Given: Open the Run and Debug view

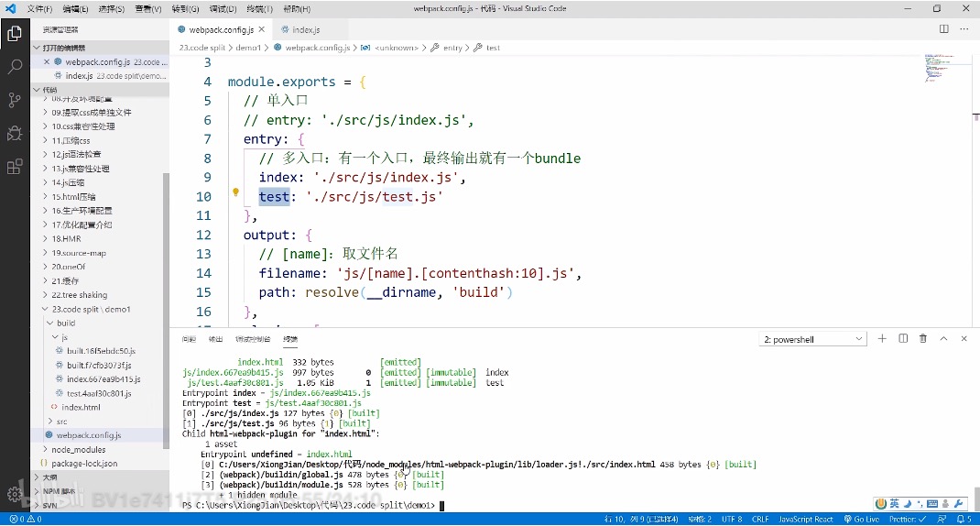Looking at the screenshot, I should click(15, 133).
